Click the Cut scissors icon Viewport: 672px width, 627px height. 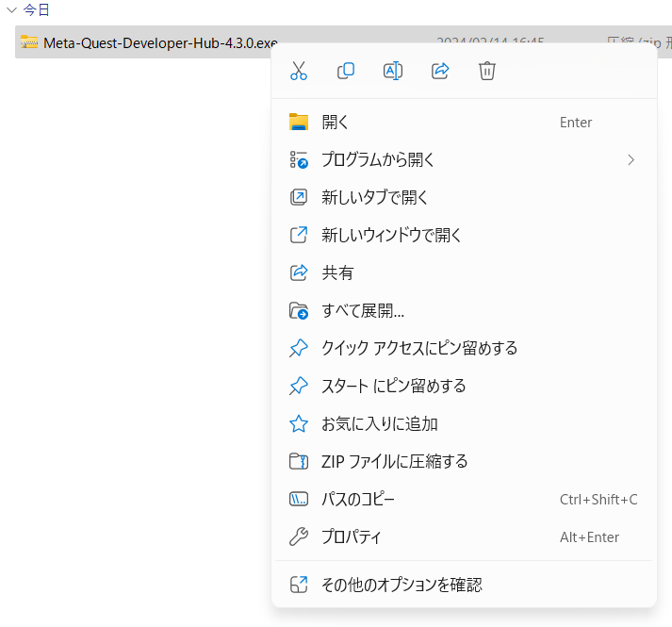(299, 71)
